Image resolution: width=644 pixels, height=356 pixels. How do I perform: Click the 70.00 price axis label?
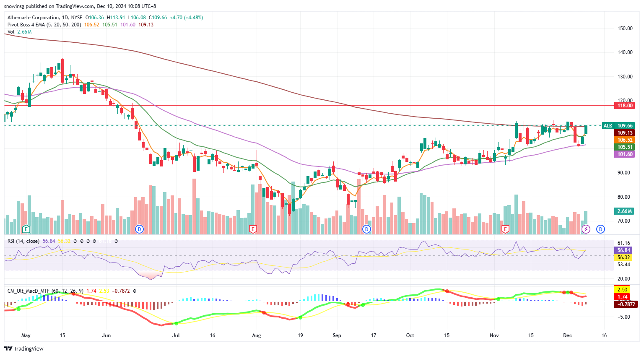623,221
